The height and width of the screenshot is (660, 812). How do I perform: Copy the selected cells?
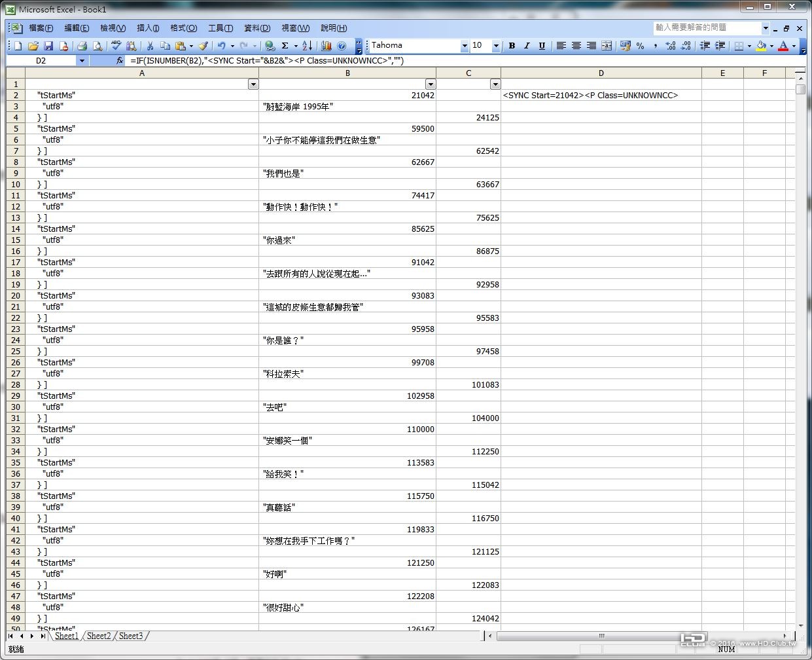pyautogui.click(x=165, y=46)
